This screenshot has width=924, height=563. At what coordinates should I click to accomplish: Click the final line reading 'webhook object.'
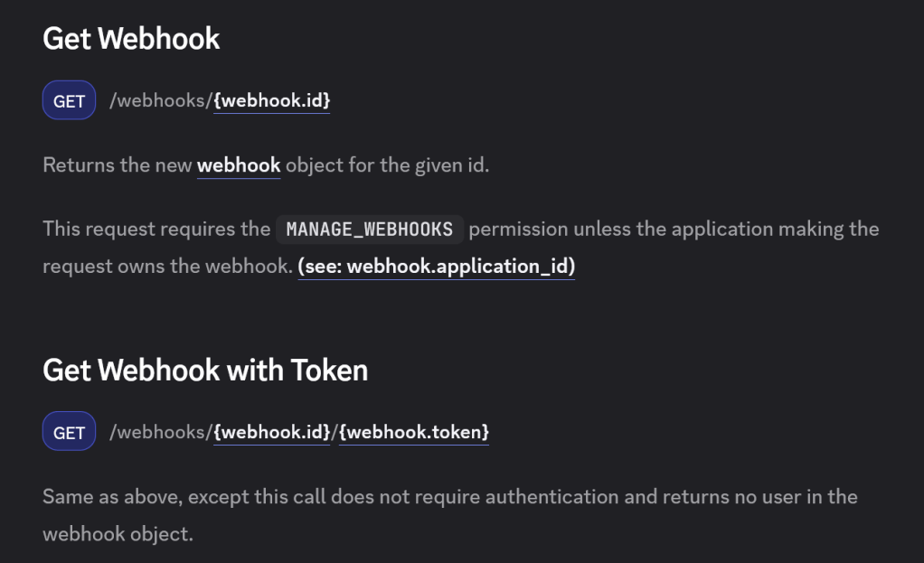coord(118,533)
